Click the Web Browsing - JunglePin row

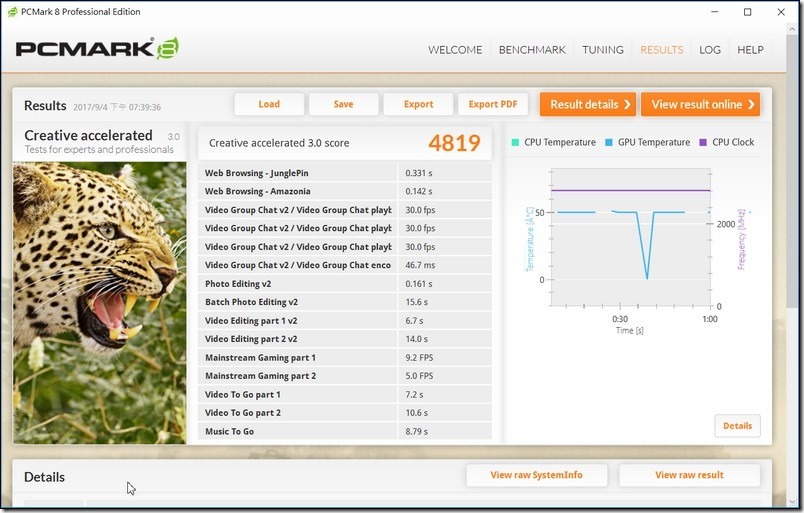coord(345,173)
